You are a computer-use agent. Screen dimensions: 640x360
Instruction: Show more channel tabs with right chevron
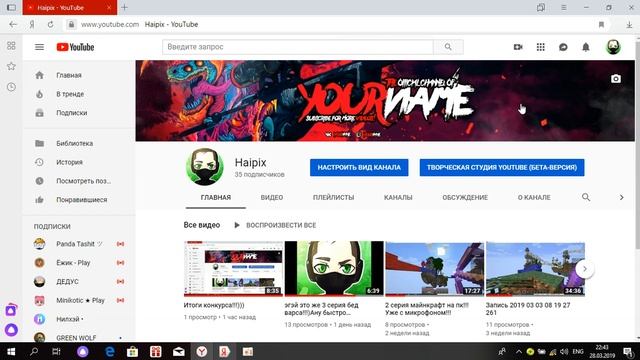coord(621,197)
